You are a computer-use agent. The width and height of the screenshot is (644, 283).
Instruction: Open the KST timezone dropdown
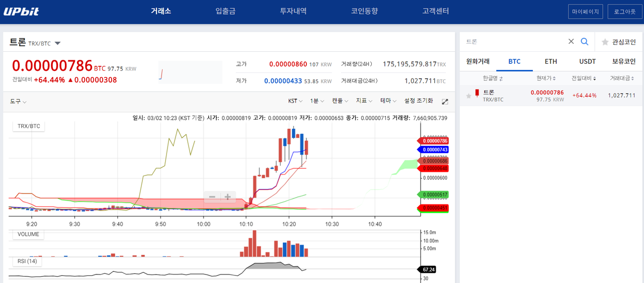point(295,101)
